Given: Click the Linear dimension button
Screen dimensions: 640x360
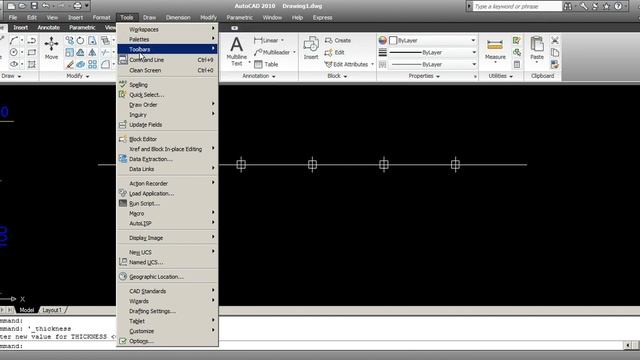Looking at the screenshot, I should click(266, 40).
